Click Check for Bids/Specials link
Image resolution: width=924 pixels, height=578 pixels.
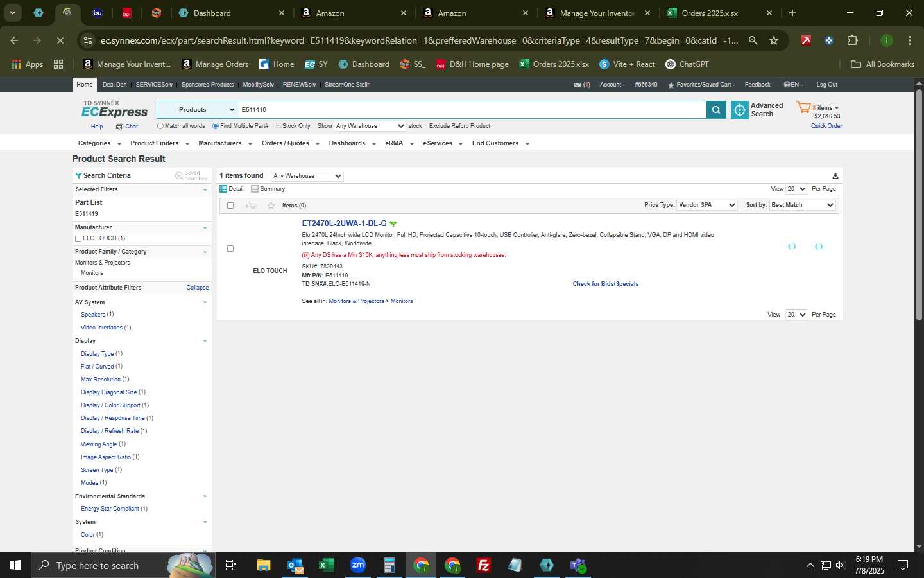pos(606,284)
